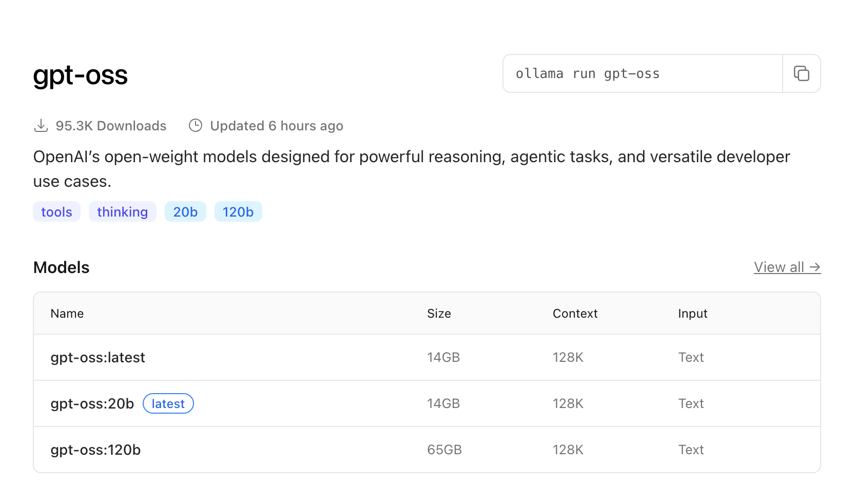The width and height of the screenshot is (855, 504).
Task: Click the 95.3K Downloads text
Action: click(111, 126)
